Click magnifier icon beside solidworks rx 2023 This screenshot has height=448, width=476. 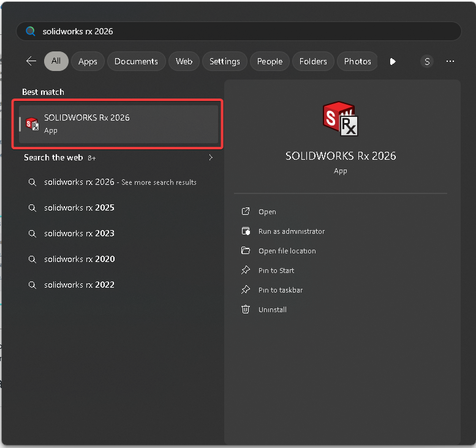pyautogui.click(x=32, y=234)
